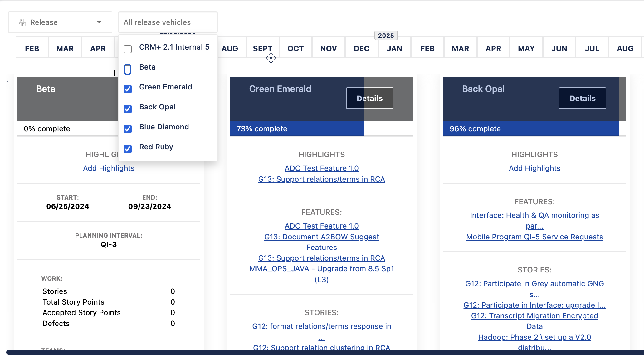Uncheck the Back Opal checkbox
This screenshot has width=644, height=361.
coord(128,109)
